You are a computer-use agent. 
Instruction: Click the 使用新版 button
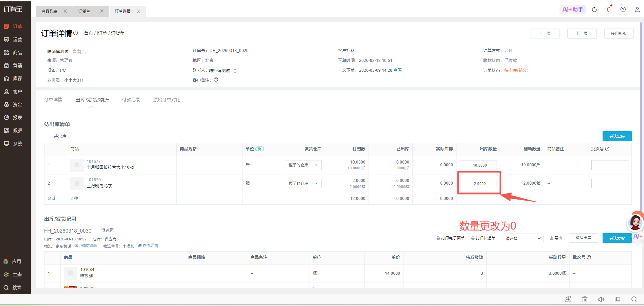(619, 33)
